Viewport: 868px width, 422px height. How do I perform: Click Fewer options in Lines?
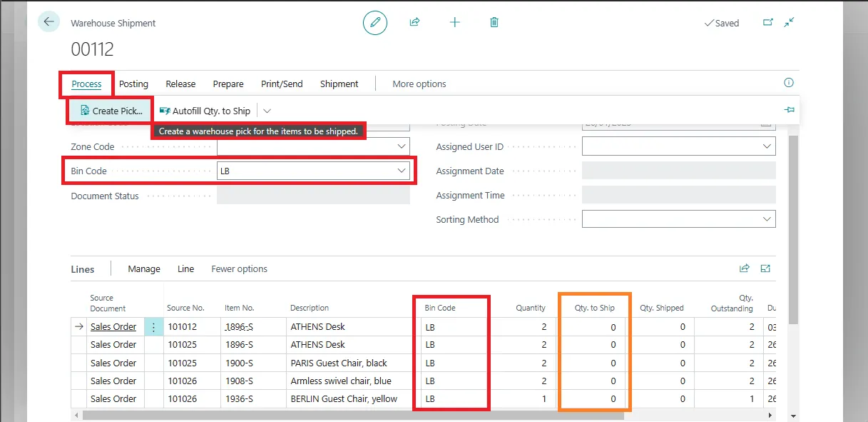tap(239, 268)
